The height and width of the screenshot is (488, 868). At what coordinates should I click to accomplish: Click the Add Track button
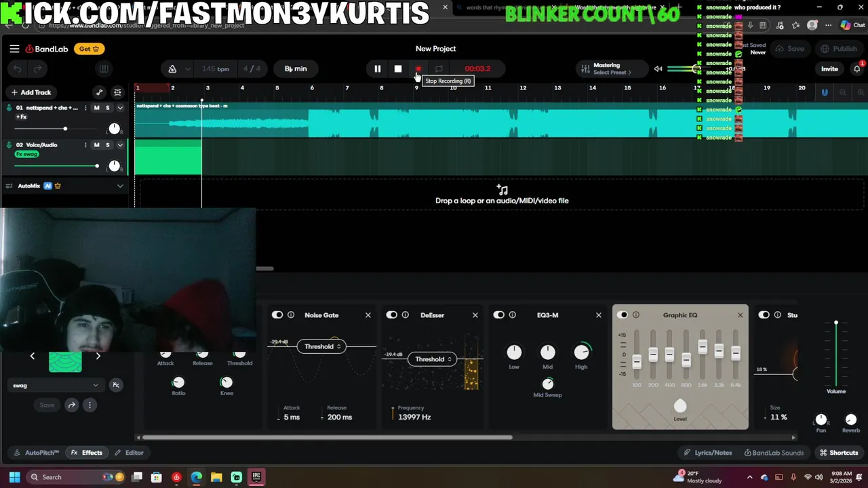pos(31,92)
